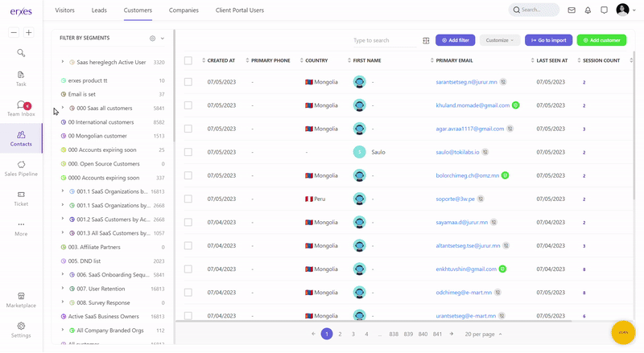The height and width of the screenshot is (353, 644).
Task: Open the sidebar search magnifier
Action: click(21, 52)
